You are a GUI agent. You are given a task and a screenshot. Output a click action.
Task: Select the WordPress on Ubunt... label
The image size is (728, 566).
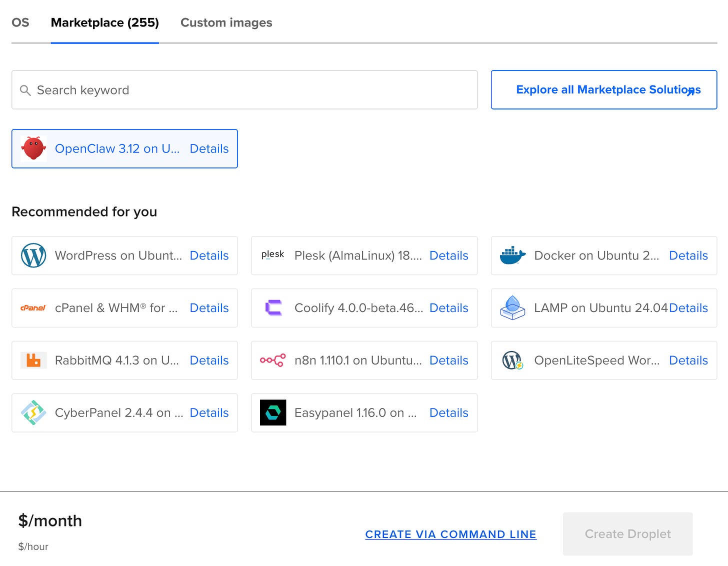pos(118,255)
